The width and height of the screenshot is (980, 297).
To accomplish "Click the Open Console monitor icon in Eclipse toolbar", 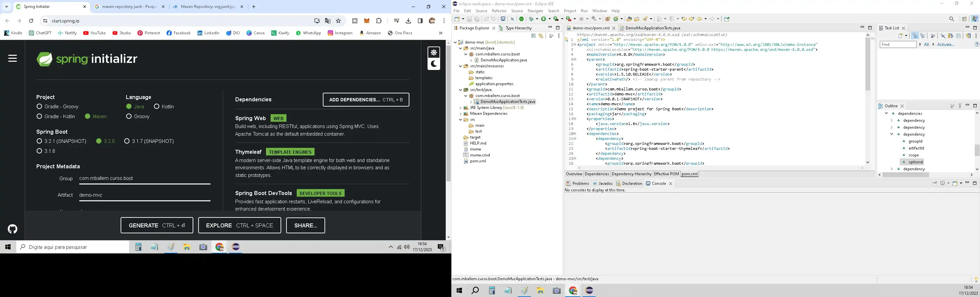I will pyautogui.click(x=503, y=19).
